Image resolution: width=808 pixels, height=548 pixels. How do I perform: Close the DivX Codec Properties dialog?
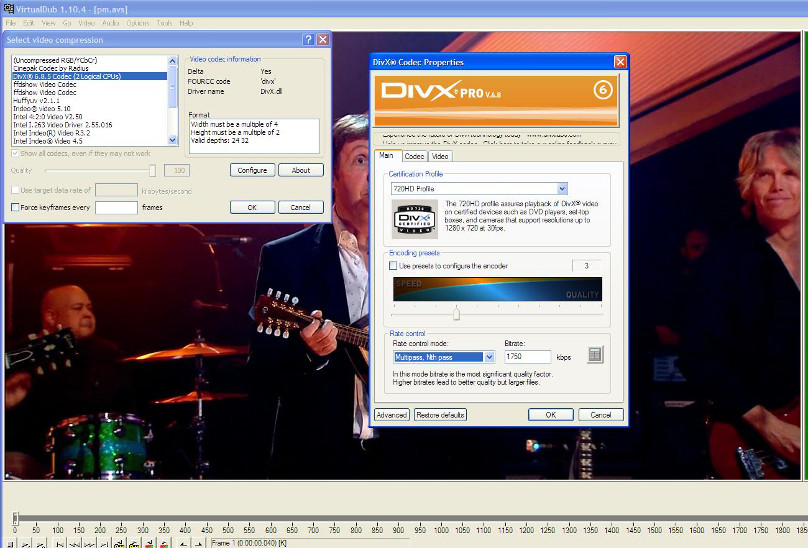[620, 62]
